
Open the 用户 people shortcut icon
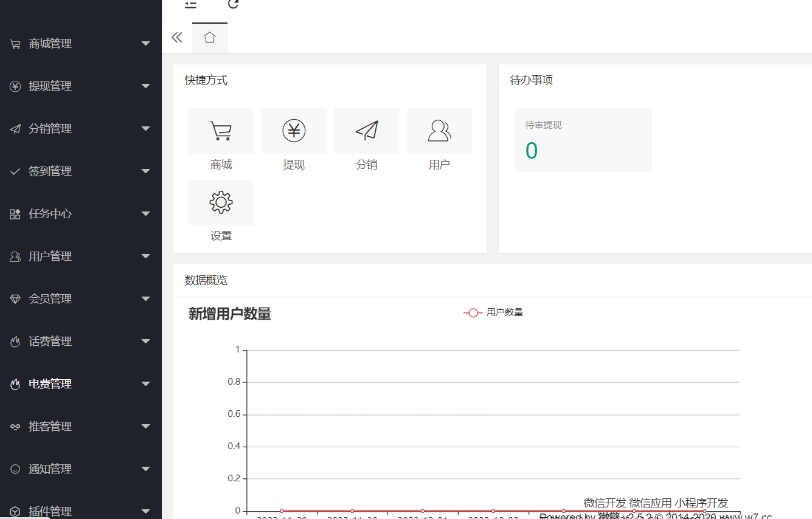pos(439,131)
